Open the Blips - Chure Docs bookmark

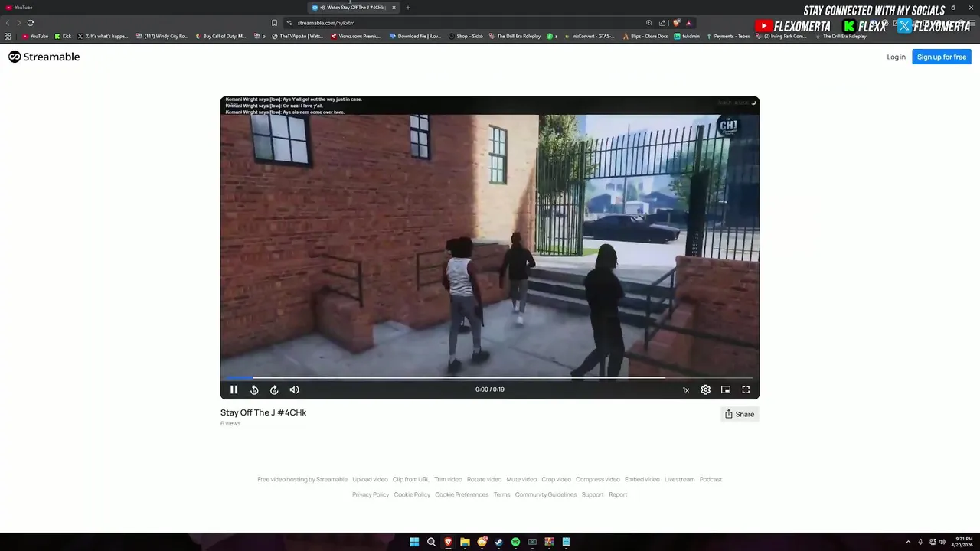point(645,36)
